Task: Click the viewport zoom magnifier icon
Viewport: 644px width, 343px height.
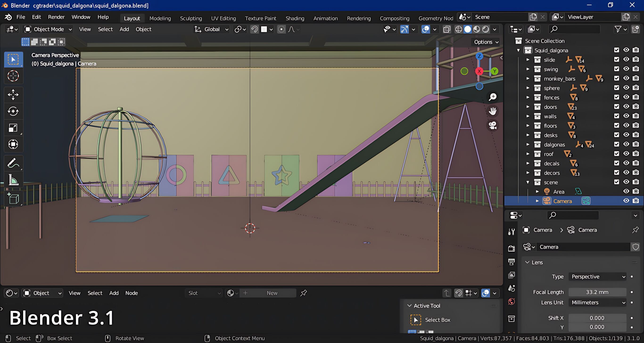Action: point(492,97)
